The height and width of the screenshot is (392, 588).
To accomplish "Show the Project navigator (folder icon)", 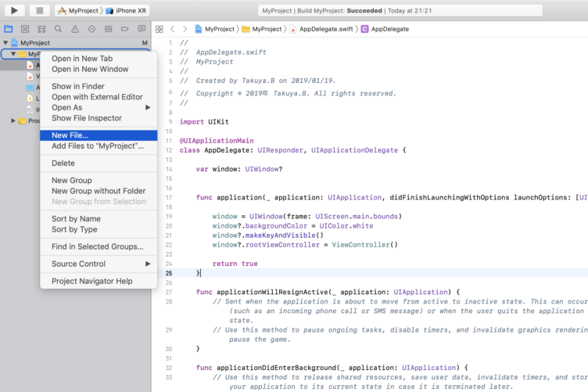I will coord(9,29).
